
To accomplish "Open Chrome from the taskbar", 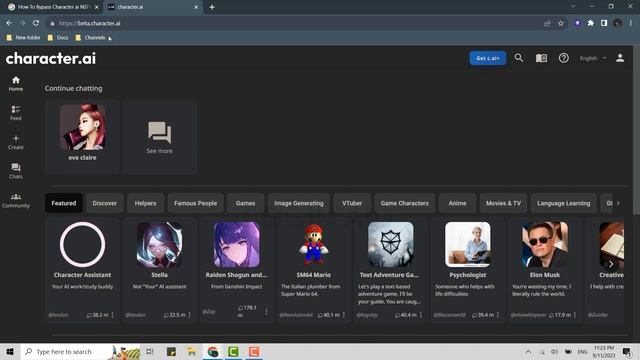I will coord(213,351).
